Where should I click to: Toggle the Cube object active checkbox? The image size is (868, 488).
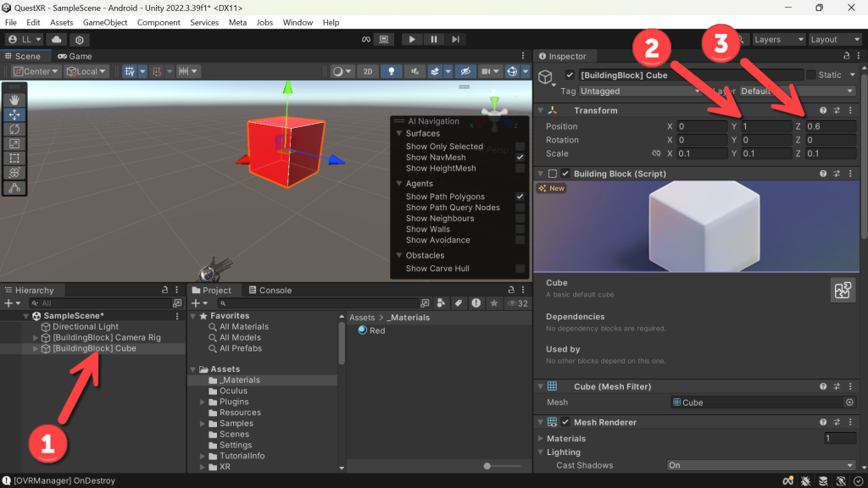[x=570, y=75]
